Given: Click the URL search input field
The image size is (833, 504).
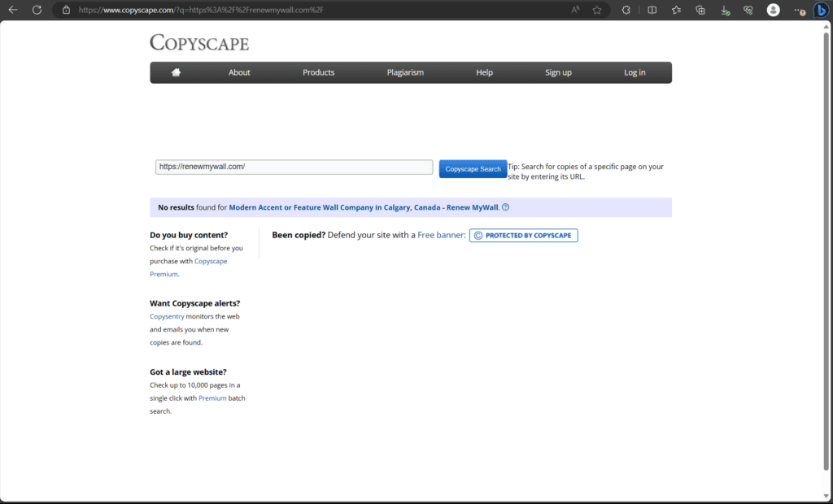Looking at the screenshot, I should pos(294,167).
